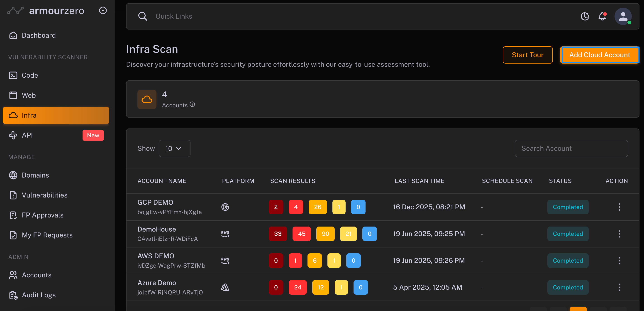Click Azure Demo platform icon

[x=225, y=287]
